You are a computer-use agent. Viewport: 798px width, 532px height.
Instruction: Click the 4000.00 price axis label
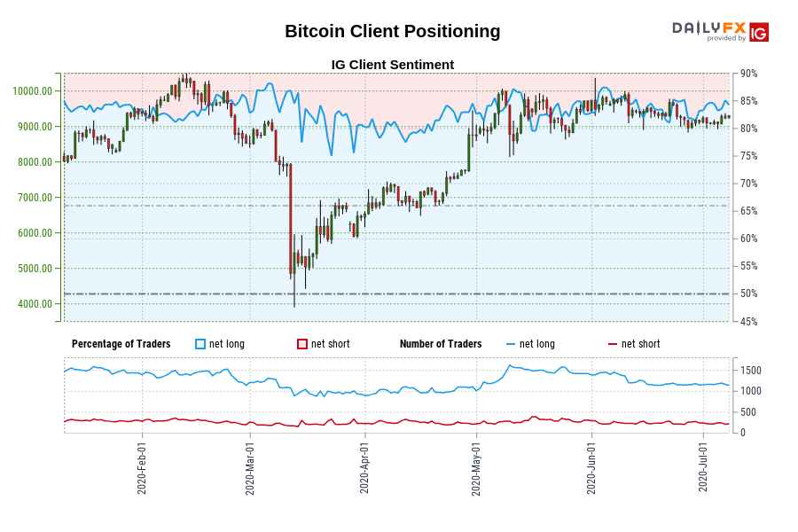(x=35, y=304)
